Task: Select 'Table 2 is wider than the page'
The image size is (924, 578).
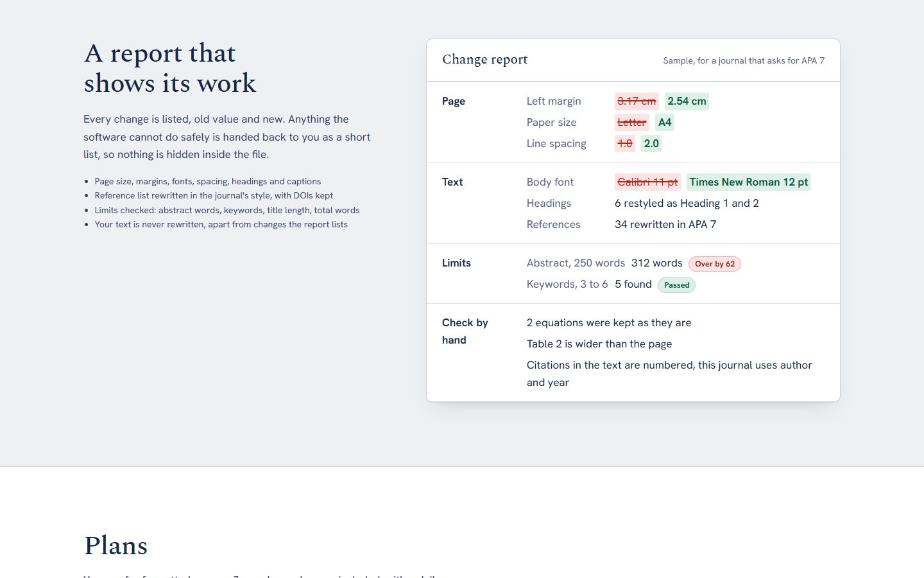Action: (599, 344)
